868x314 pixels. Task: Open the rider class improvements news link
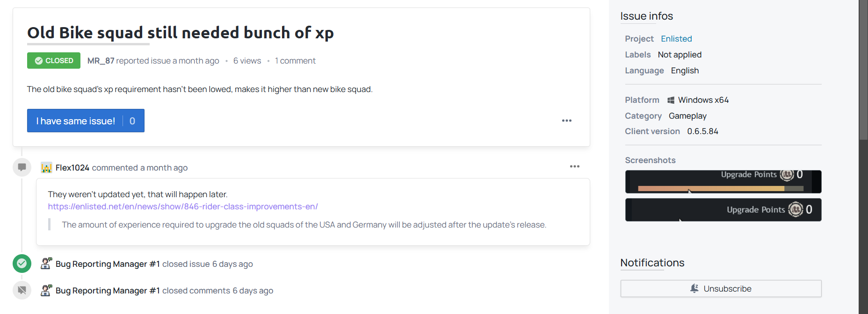pos(183,207)
